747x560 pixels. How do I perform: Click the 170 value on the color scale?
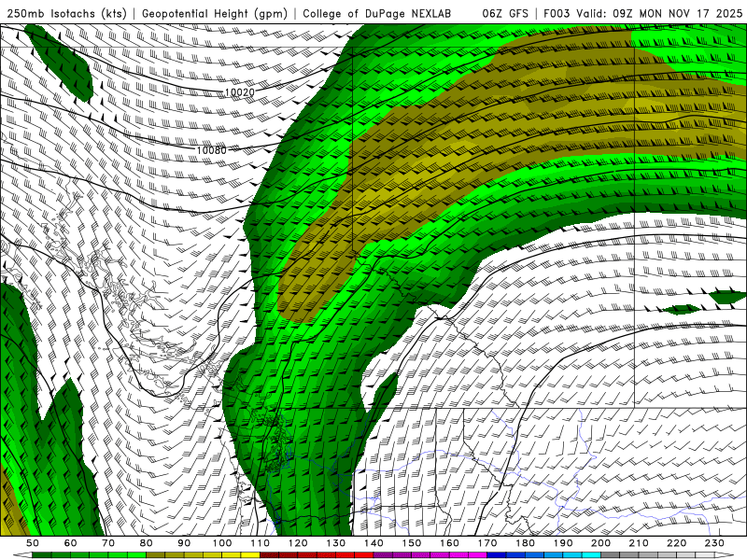coord(487,543)
